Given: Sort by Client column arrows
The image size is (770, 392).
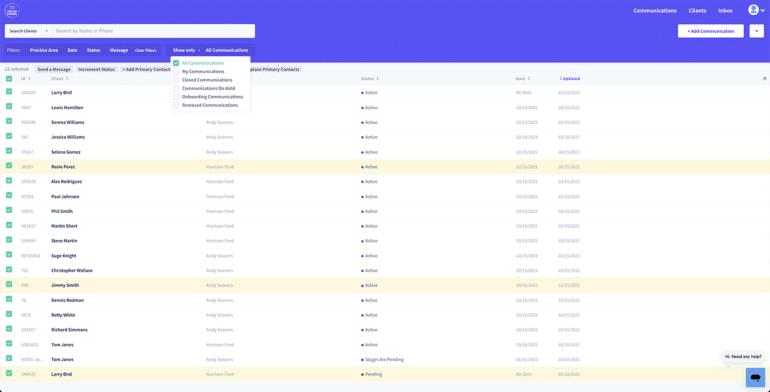Looking at the screenshot, I should (67, 79).
